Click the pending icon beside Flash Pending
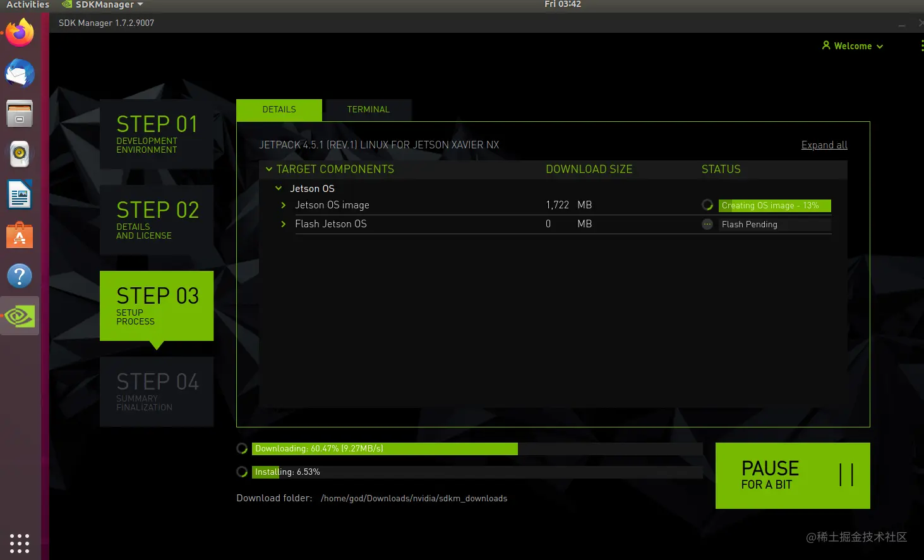The width and height of the screenshot is (924, 560). (707, 224)
